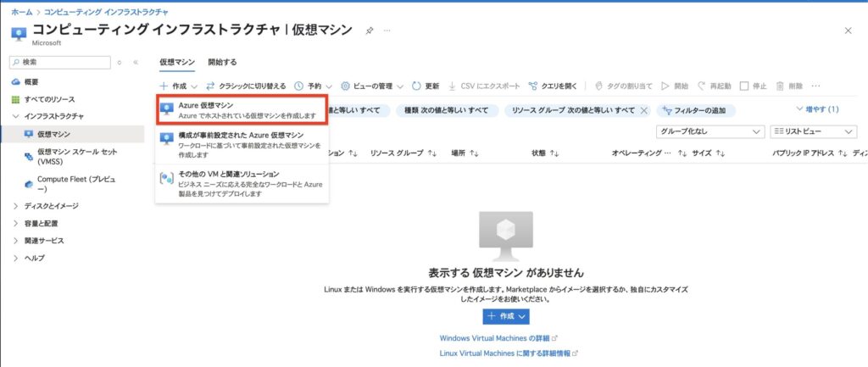Go to ホーム breadcrumb

click(x=21, y=12)
